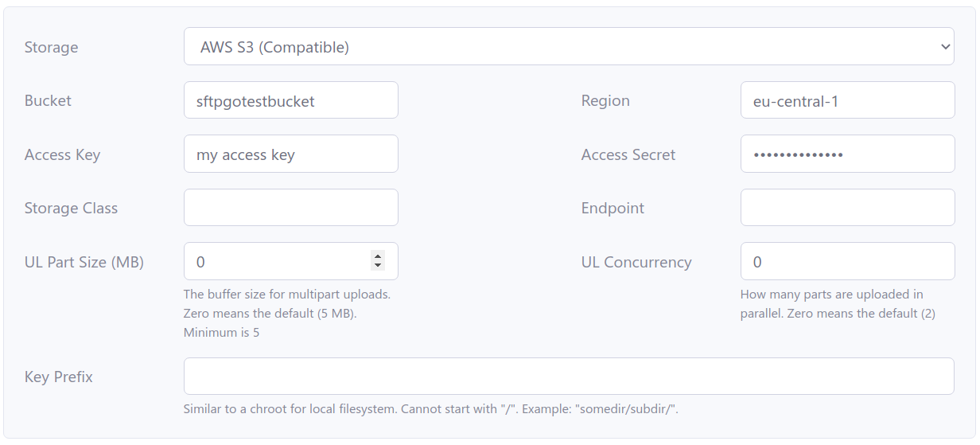Open the Storage type dropdown
980x445 pixels.
click(x=568, y=47)
